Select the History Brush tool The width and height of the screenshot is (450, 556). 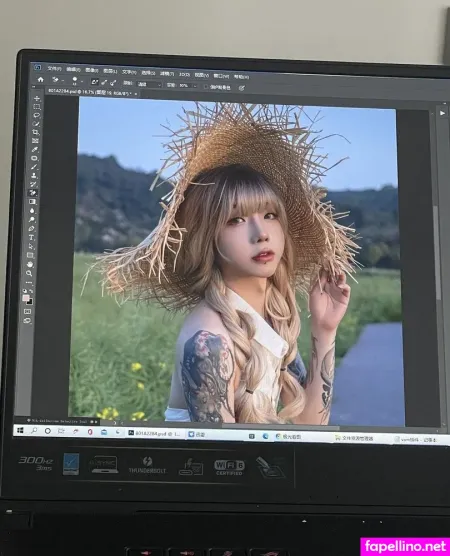coord(34,184)
